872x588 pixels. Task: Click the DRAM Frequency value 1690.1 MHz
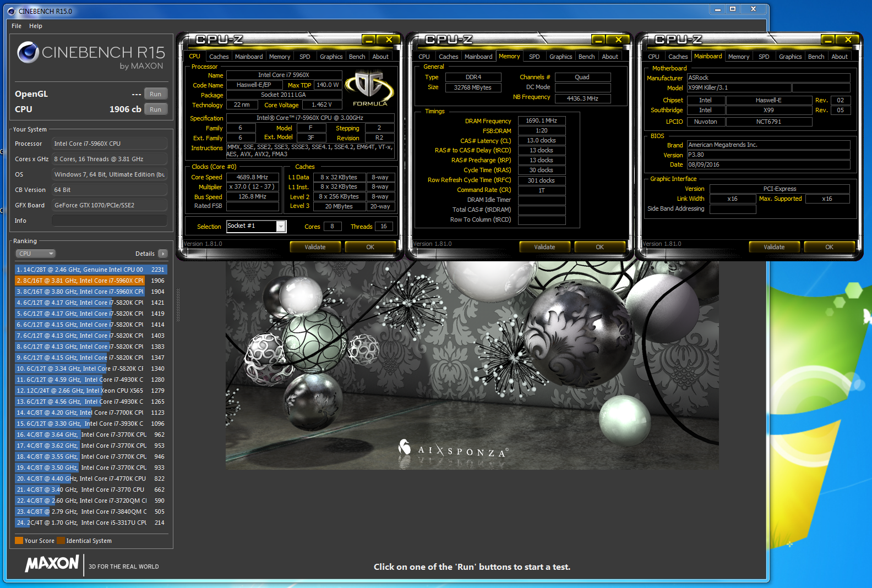tap(542, 120)
